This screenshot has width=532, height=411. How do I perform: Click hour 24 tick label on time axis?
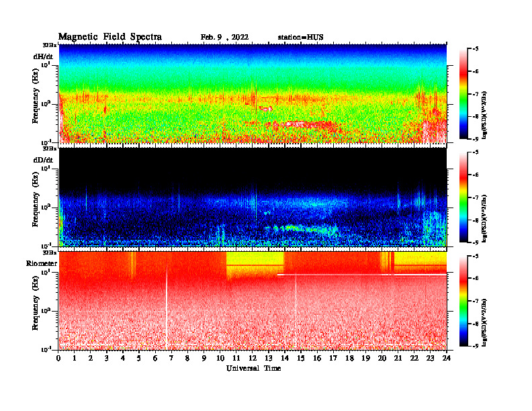point(447,358)
